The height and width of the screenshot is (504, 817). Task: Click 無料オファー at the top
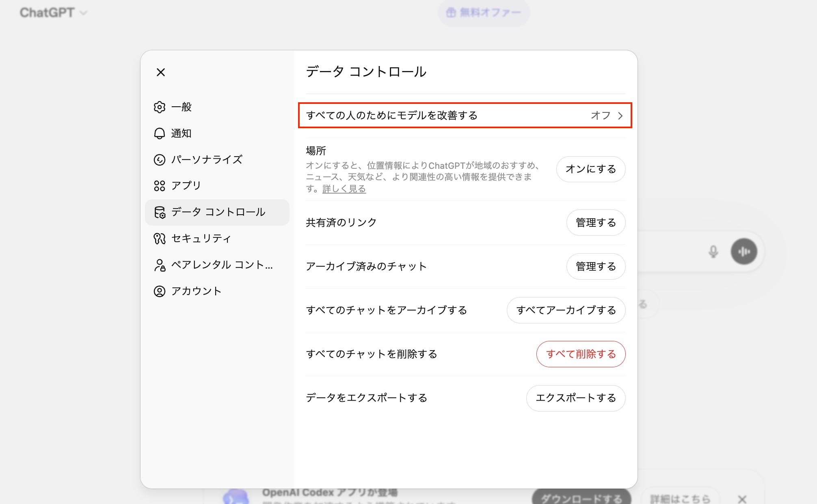(484, 13)
